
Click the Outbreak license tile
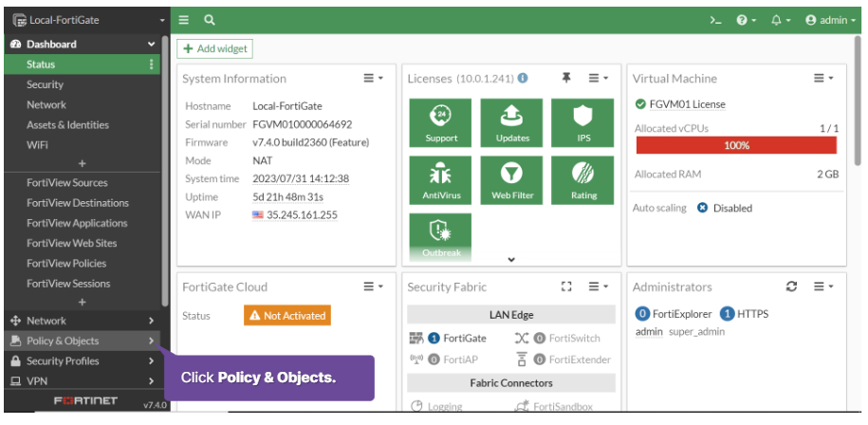440,237
